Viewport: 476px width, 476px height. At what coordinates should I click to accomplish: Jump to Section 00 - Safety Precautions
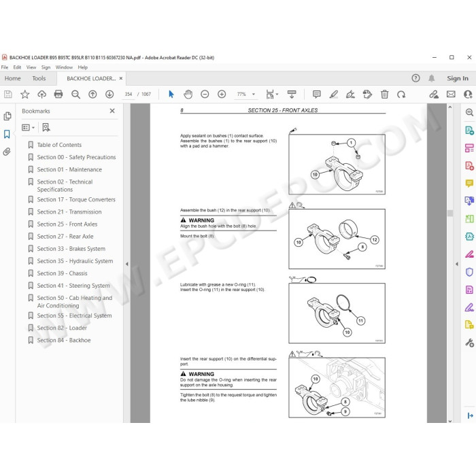[x=76, y=157]
